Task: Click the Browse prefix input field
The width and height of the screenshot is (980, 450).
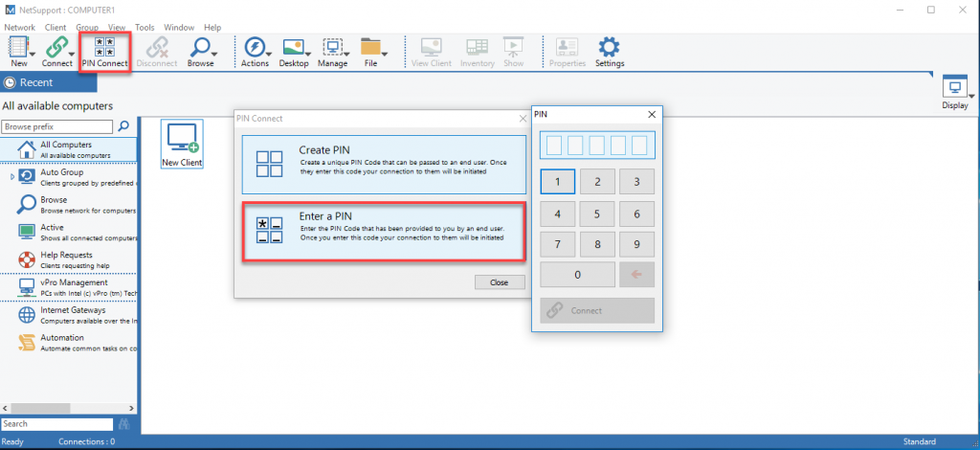Action: (x=56, y=126)
